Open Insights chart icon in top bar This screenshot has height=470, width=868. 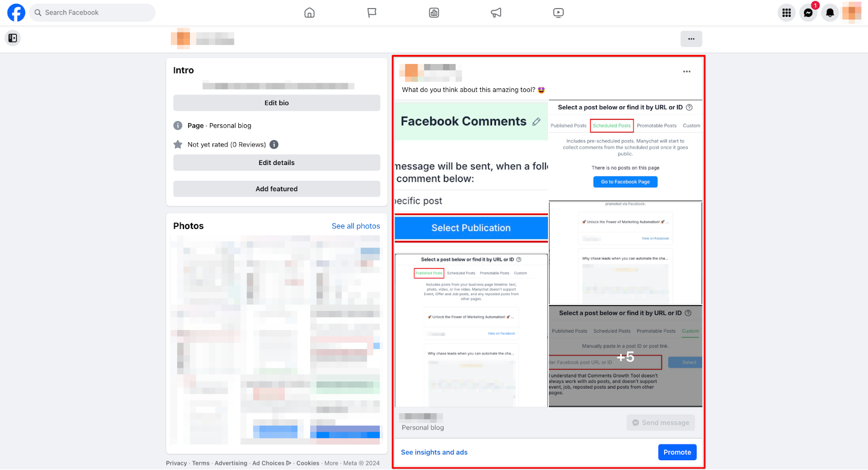tap(434, 12)
